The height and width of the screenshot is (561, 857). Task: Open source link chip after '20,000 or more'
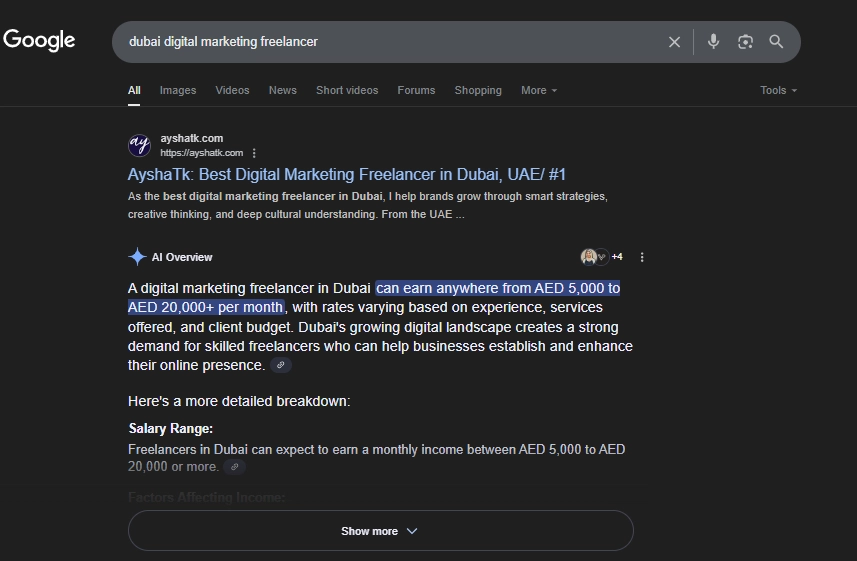pyautogui.click(x=234, y=466)
